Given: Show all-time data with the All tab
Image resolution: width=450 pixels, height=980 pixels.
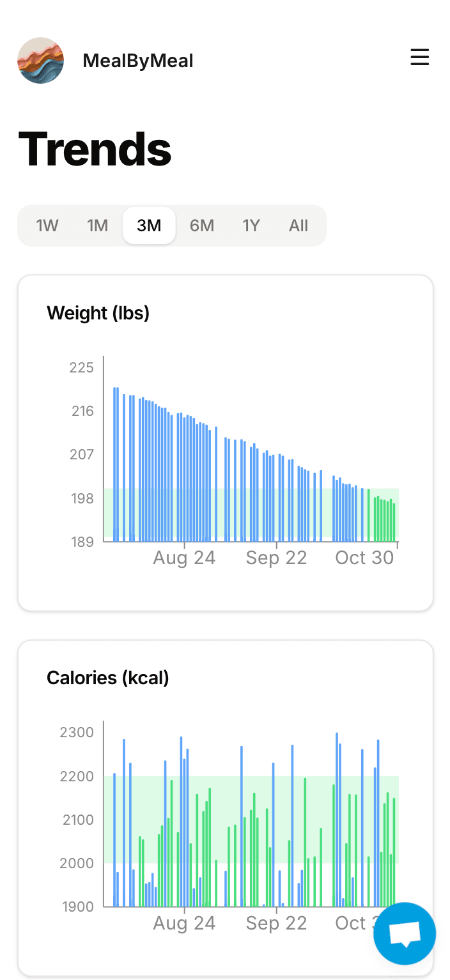Looking at the screenshot, I should point(298,226).
